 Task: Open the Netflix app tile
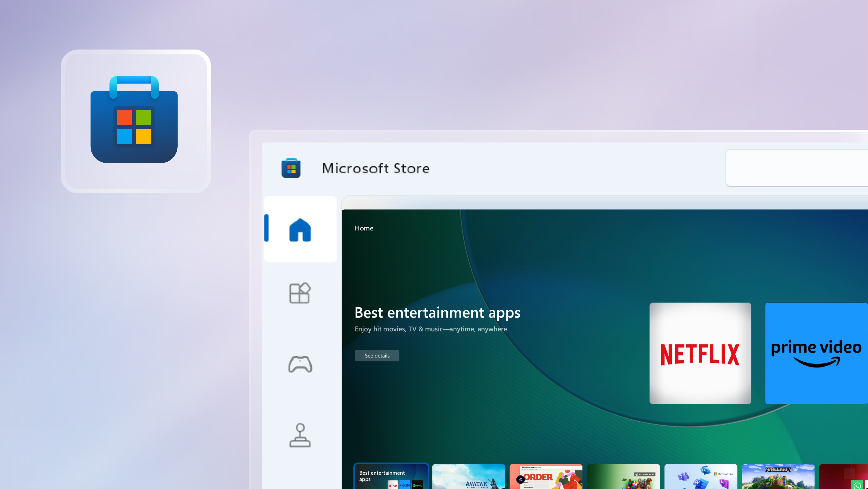pyautogui.click(x=700, y=353)
